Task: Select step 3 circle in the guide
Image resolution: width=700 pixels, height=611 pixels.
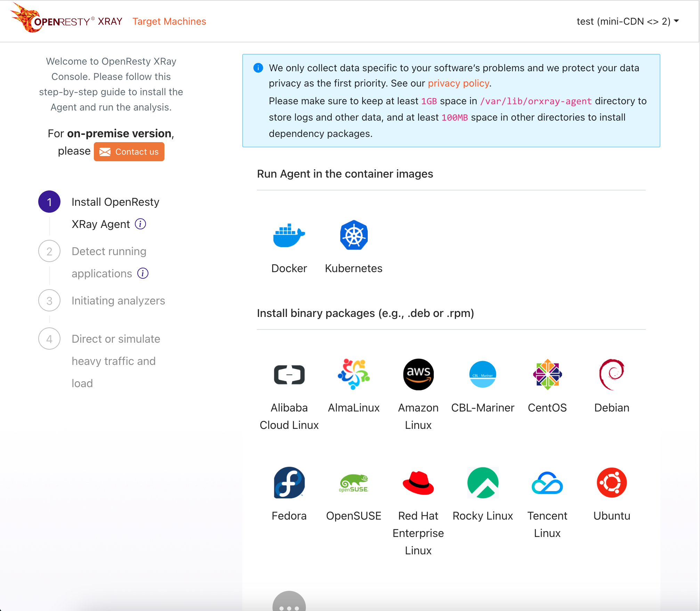Action: [x=49, y=301]
